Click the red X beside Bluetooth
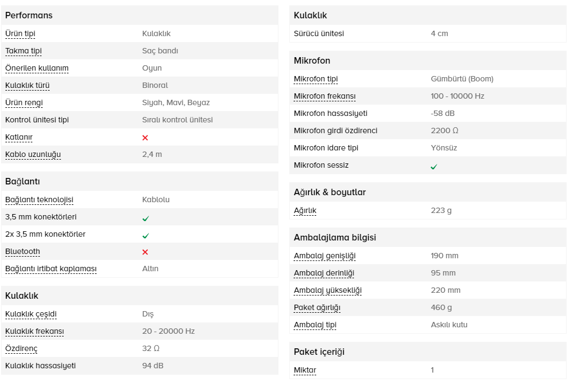This screenshot has width=572, height=392. [145, 252]
